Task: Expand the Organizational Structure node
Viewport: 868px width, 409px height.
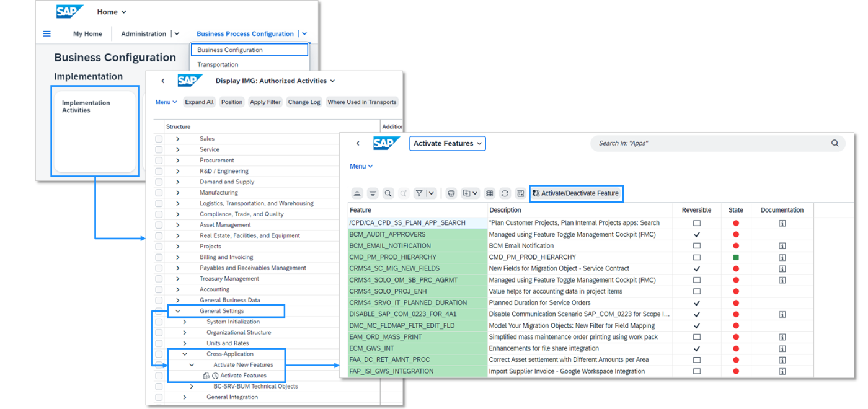Action: point(185,333)
